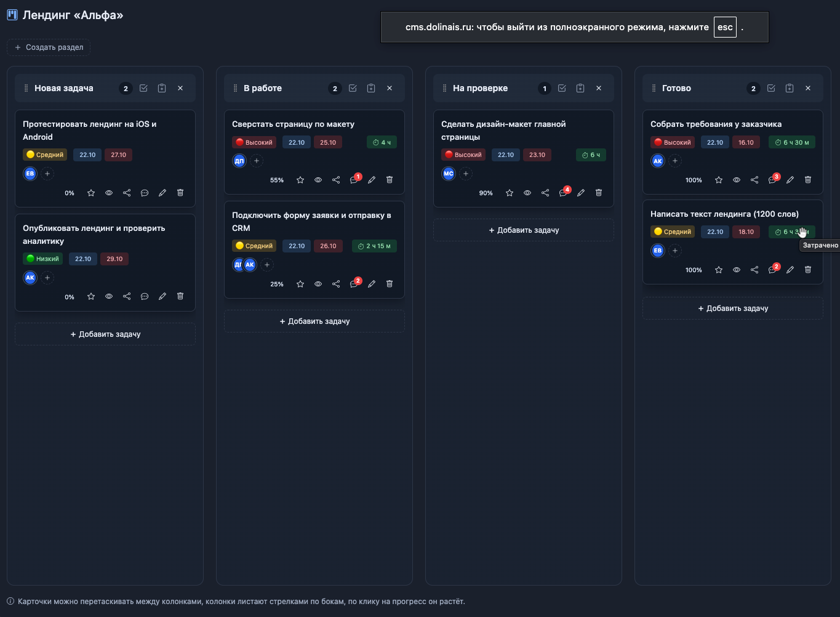Star the 'Написать текст лендинга' card
840x617 pixels.
(x=719, y=270)
